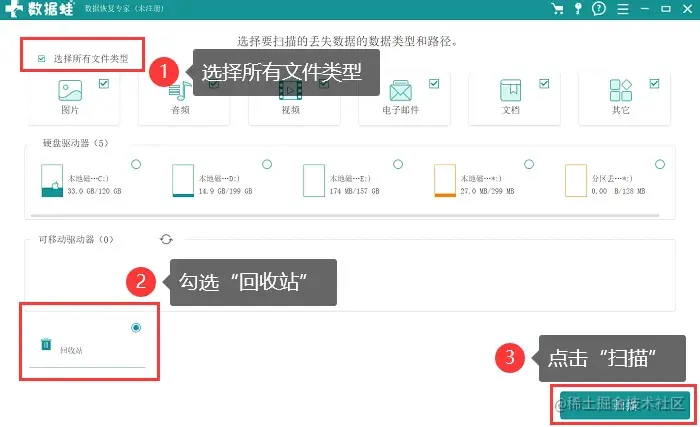700x427 pixels.
Task: Click the 174 MB/157 GB text
Action: 354,191
